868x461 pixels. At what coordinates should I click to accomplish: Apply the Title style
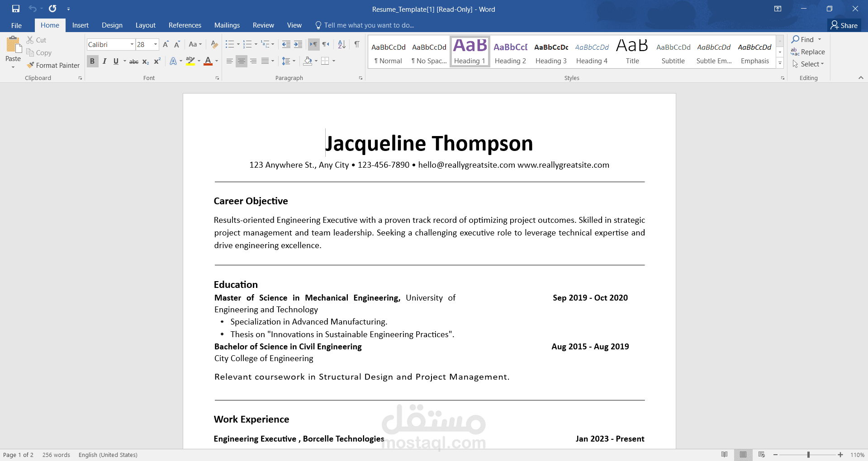[632, 52]
